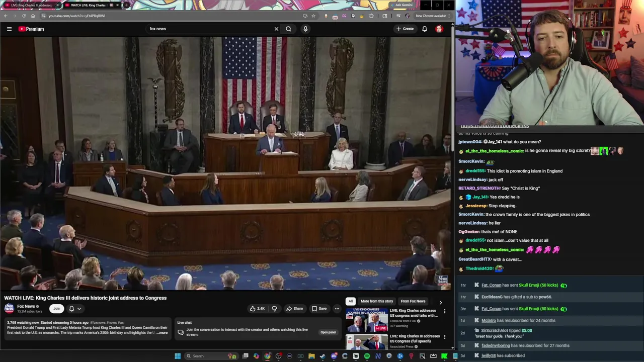Open Chrome from the taskbar
This screenshot has height=362, width=644.
[x=267, y=356]
